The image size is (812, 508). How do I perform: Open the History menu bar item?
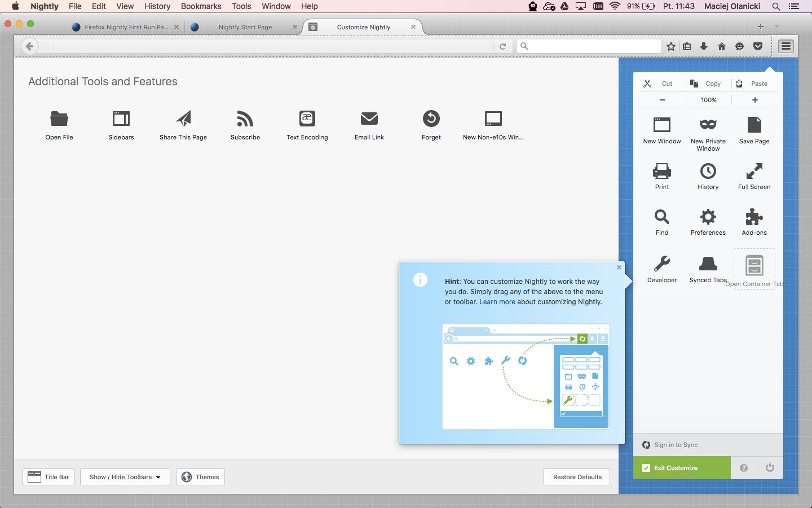click(157, 6)
